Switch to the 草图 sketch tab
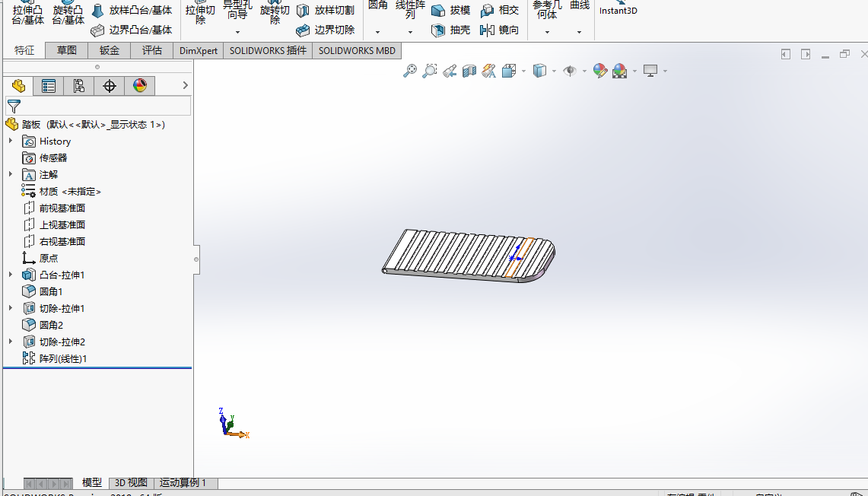The image size is (868, 496). pos(66,50)
